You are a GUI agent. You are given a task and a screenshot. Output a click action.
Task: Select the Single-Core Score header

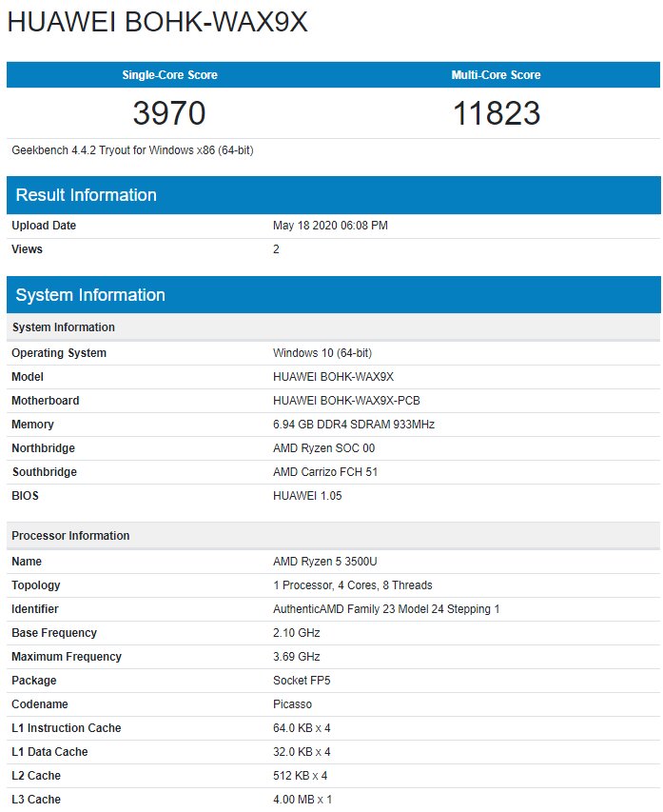(169, 75)
